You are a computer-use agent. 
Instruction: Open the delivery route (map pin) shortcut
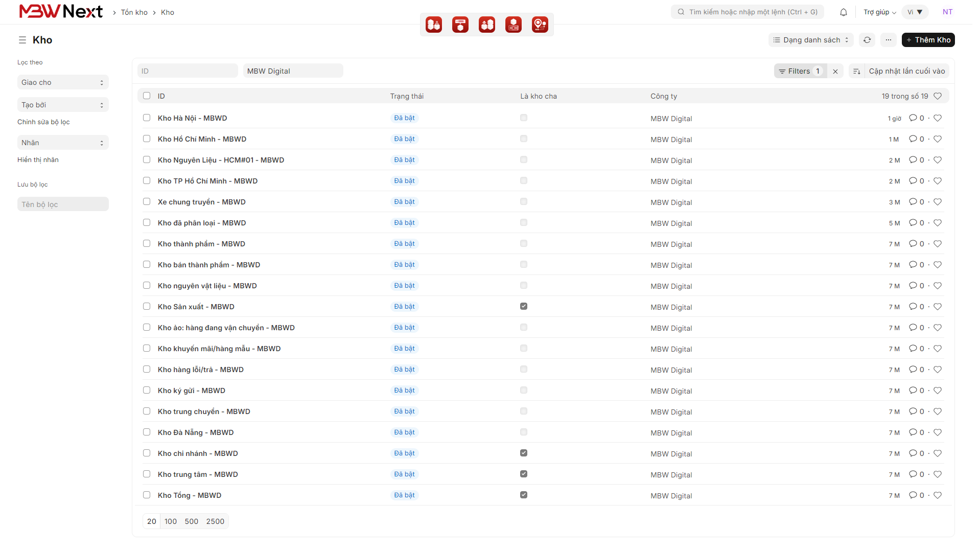coord(540,25)
